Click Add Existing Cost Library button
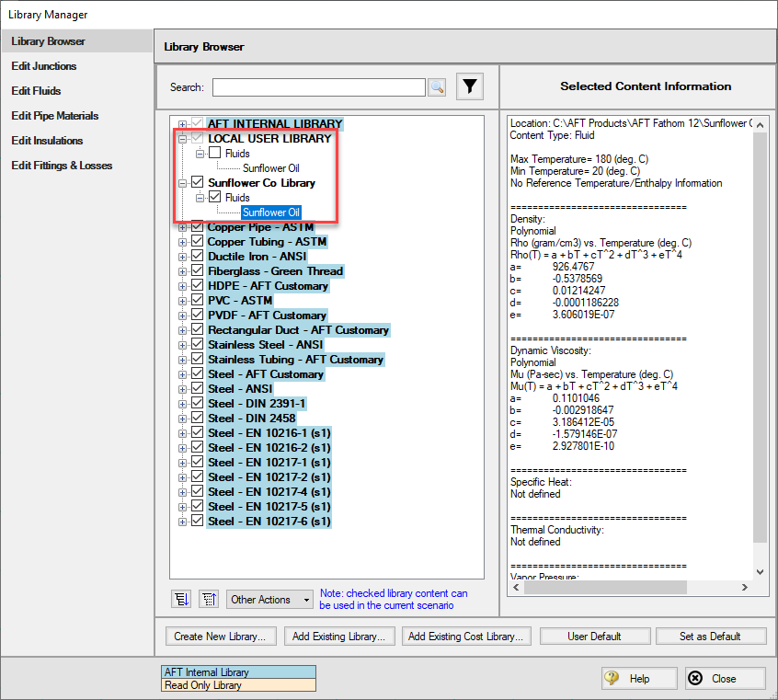 point(466,637)
